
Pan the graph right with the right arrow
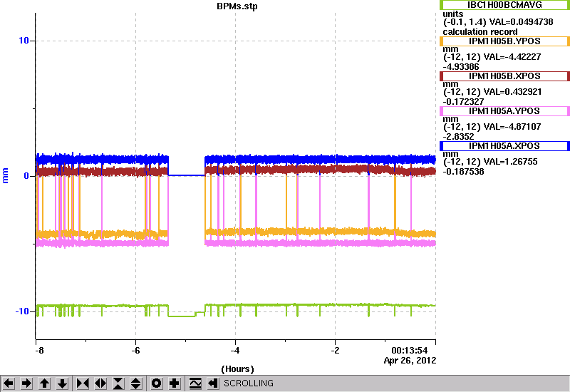click(x=26, y=383)
